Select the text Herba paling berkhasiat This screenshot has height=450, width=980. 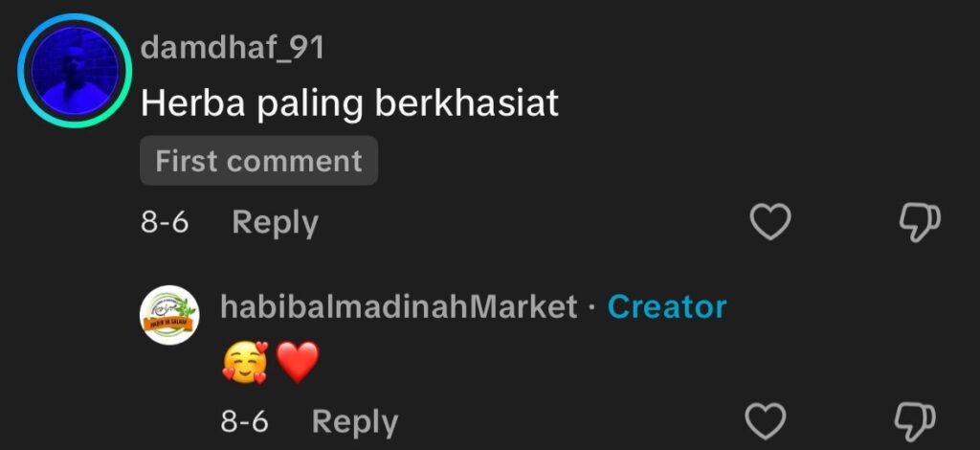349,103
